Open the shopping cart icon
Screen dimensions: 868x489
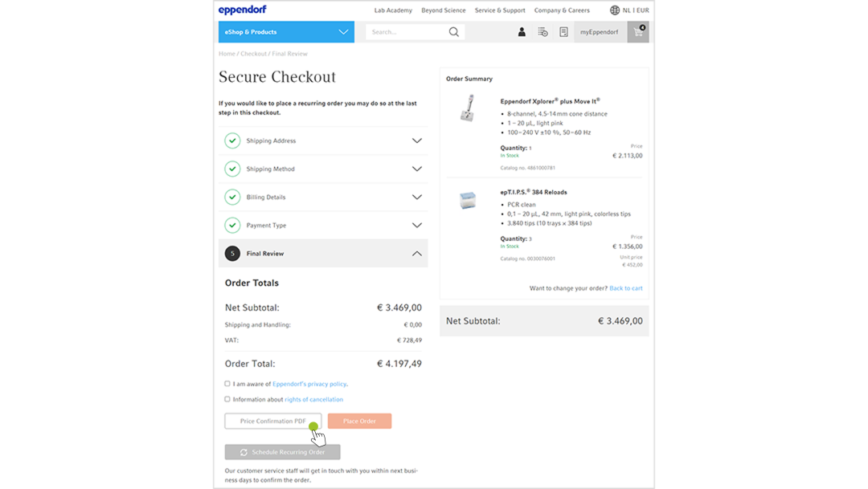point(638,32)
